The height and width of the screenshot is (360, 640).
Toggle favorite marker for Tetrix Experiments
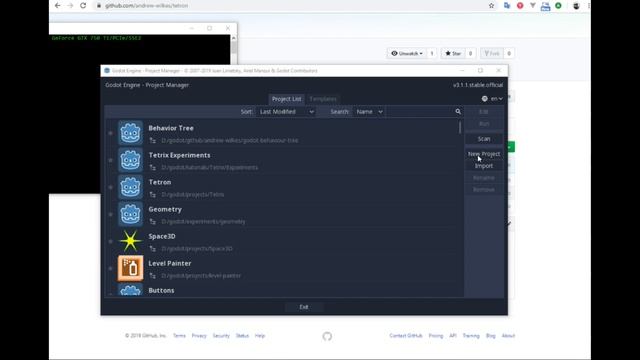tap(110, 160)
